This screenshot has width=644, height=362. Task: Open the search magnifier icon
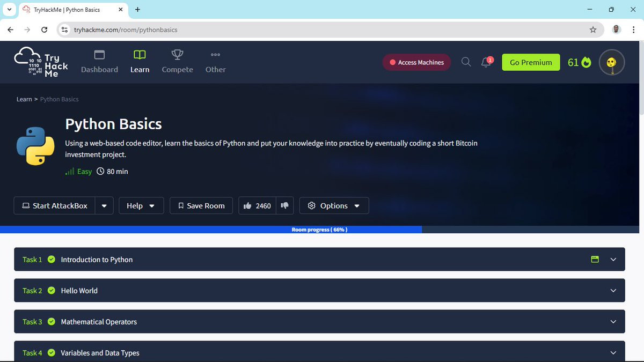tap(466, 62)
